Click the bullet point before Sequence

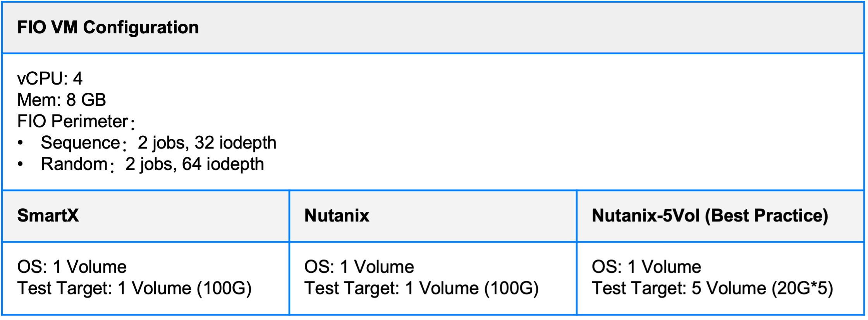(x=21, y=143)
